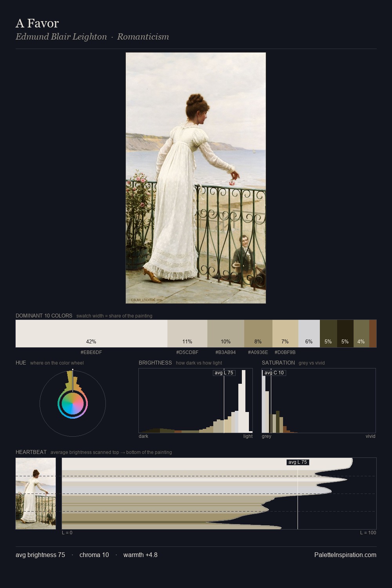Click the Romanticism style label
392x588 pixels.
tap(143, 37)
